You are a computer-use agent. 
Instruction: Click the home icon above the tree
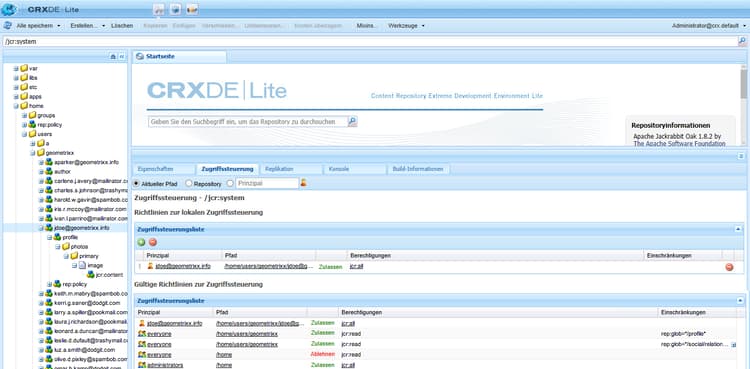click(x=113, y=56)
